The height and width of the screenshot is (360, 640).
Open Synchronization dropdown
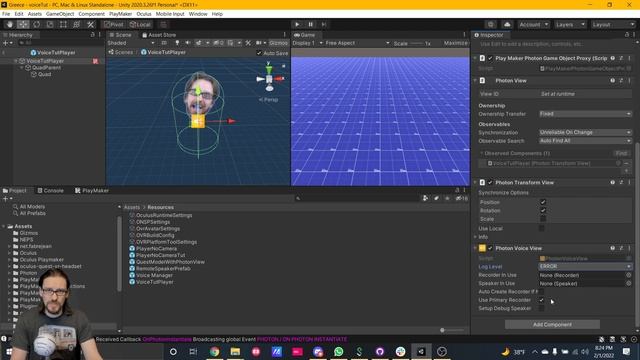pos(585,132)
